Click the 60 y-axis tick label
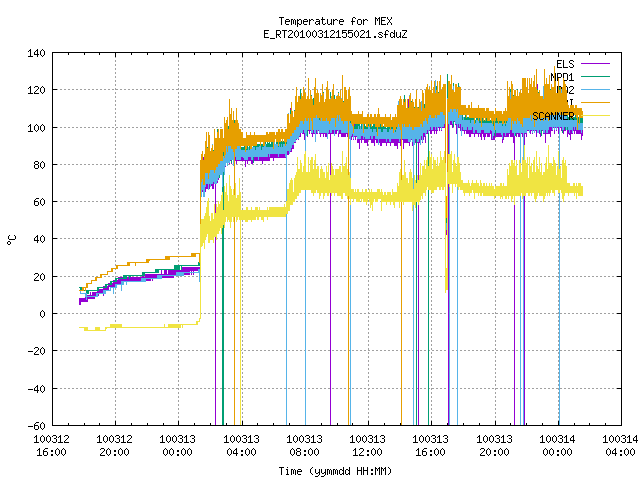Screen dimensions: 640x480 click(40, 202)
